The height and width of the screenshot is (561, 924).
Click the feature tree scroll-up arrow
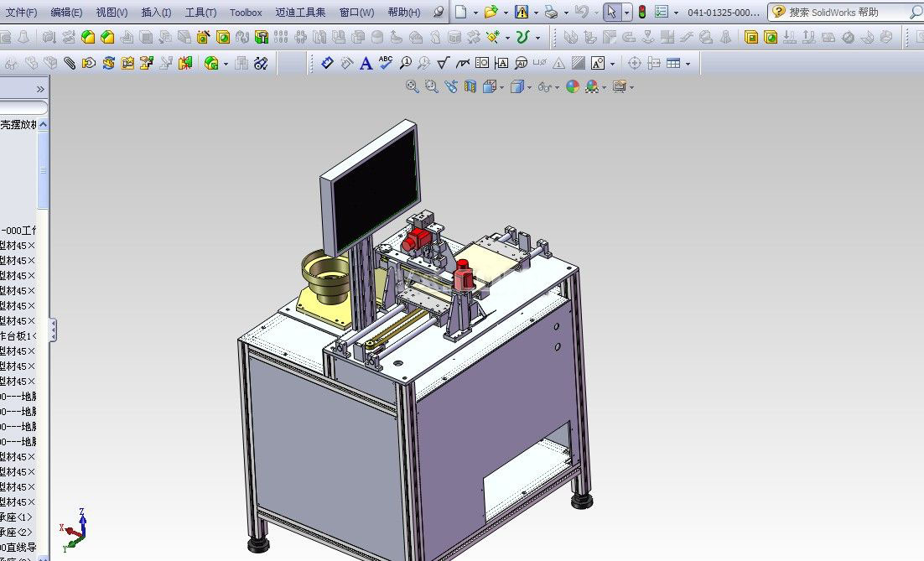click(43, 125)
